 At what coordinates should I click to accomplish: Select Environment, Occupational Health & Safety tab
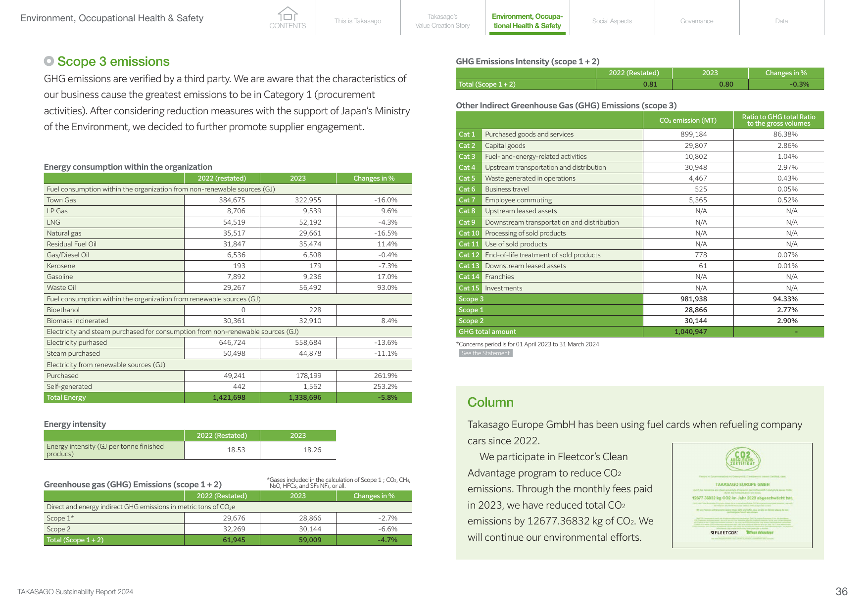pos(527,21)
